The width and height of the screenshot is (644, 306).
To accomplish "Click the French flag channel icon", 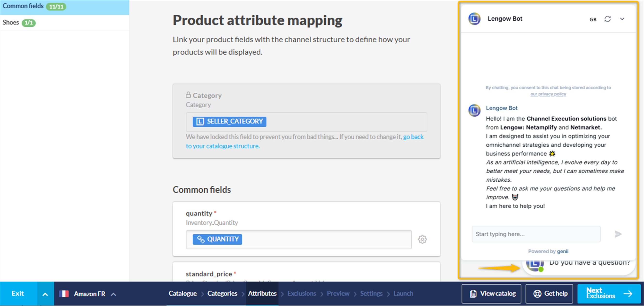I will [64, 293].
